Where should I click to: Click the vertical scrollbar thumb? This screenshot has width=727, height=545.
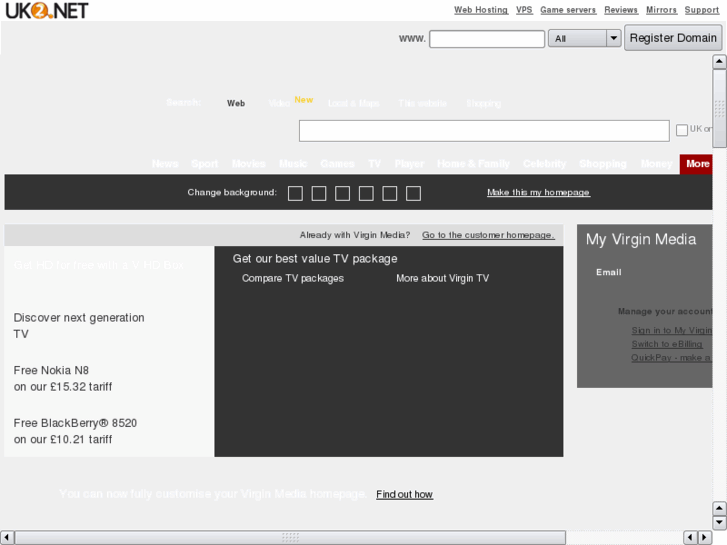[x=719, y=109]
